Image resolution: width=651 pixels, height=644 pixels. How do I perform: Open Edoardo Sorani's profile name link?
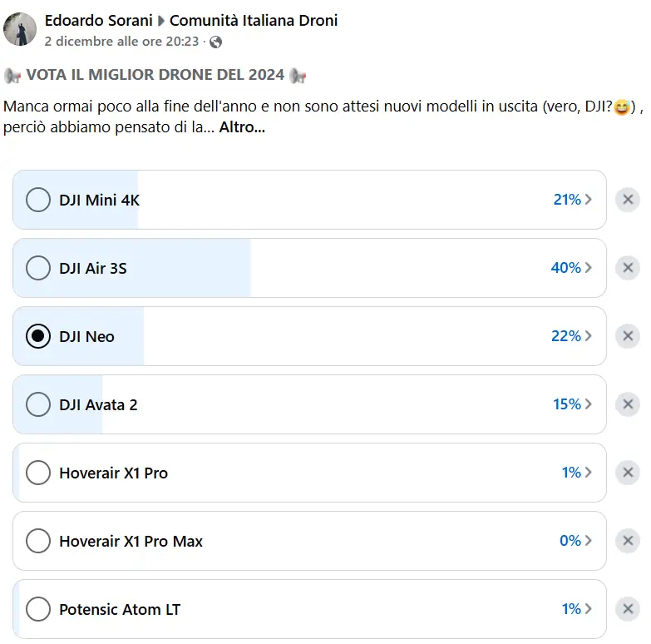[98, 21]
